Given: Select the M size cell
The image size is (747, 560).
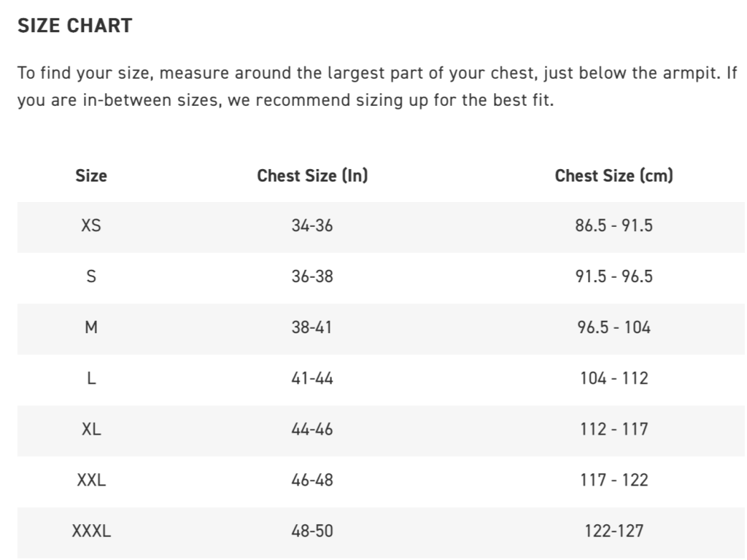Looking at the screenshot, I should coord(91,327).
